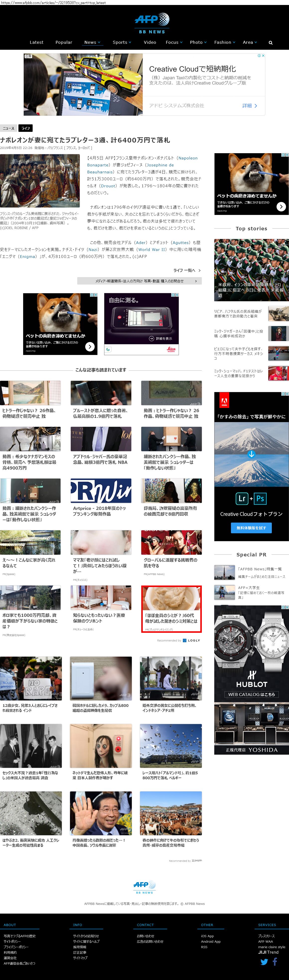
Task: Open the Iran Revolutionary Guard top story
Action: pyautogui.click(x=251, y=270)
